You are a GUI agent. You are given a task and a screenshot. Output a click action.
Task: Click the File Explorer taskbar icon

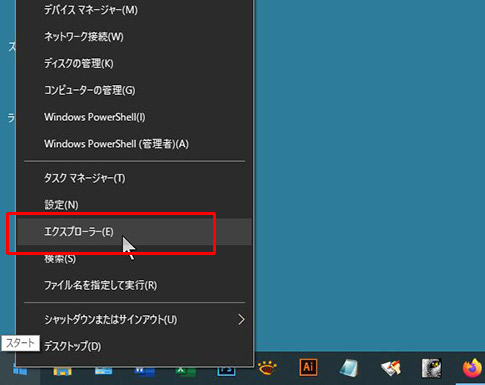(62, 371)
